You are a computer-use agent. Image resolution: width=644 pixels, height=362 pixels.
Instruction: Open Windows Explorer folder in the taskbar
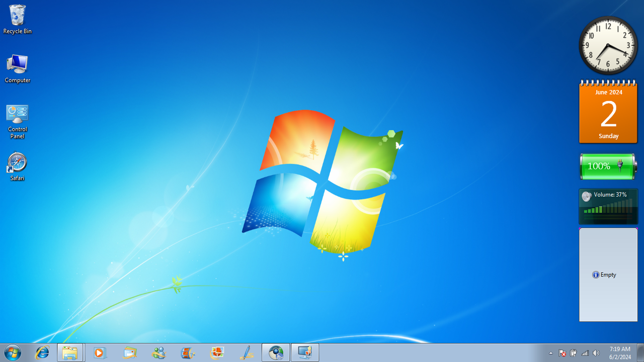[x=69, y=353]
